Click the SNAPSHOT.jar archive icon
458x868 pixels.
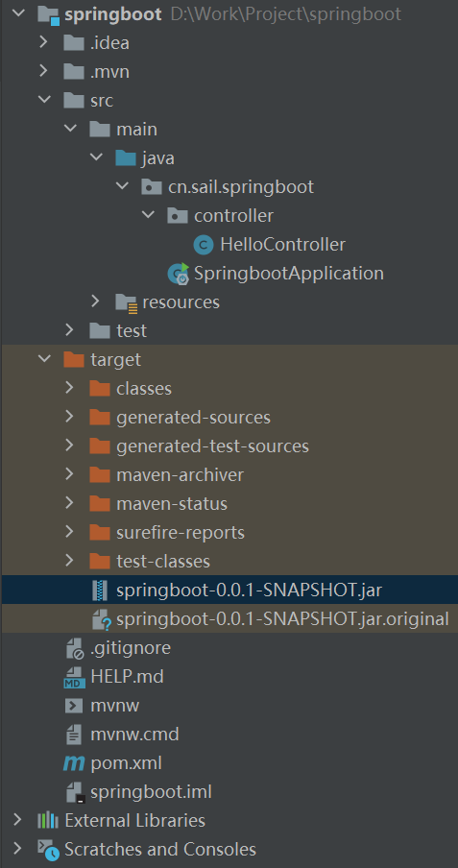pyautogui.click(x=100, y=591)
